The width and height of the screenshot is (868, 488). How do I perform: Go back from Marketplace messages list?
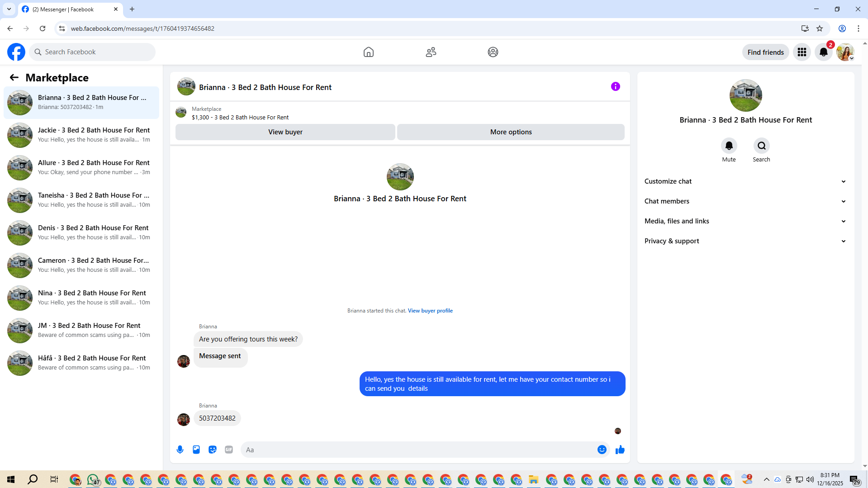tap(14, 77)
